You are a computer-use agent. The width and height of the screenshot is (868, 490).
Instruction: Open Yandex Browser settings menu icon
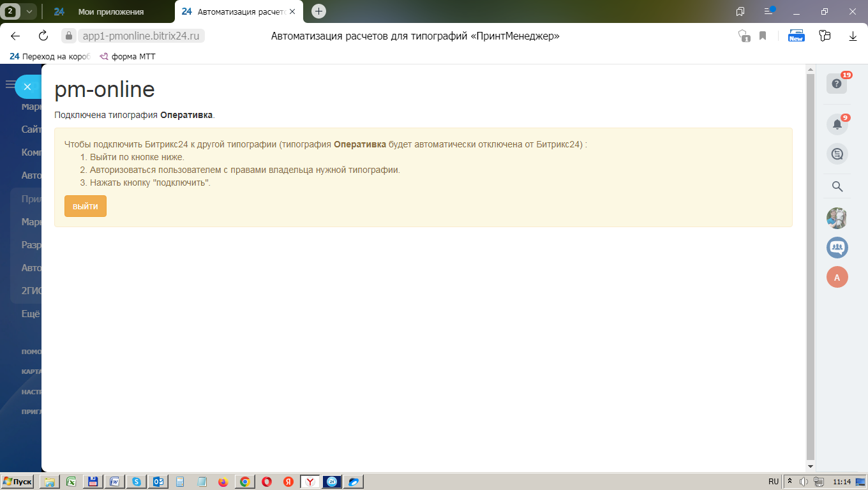(769, 11)
